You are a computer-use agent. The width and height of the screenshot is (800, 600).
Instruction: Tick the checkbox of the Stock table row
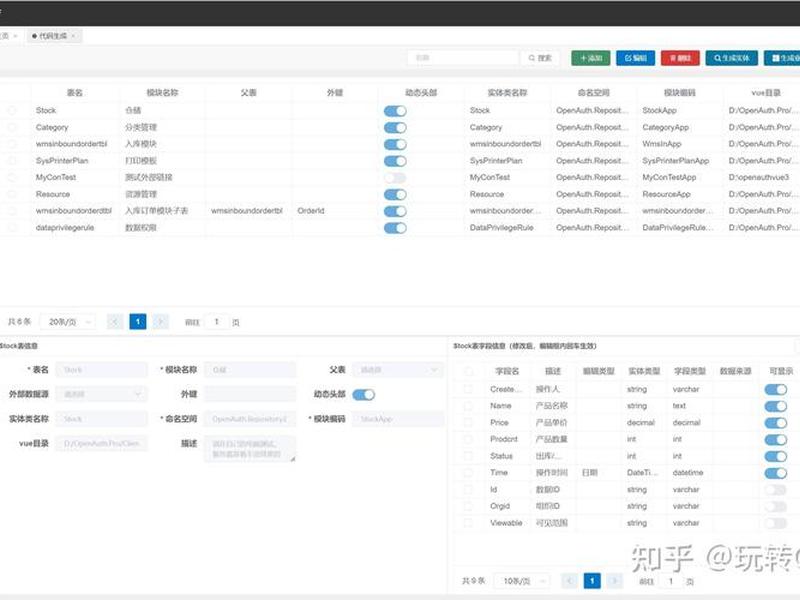pos(12,110)
